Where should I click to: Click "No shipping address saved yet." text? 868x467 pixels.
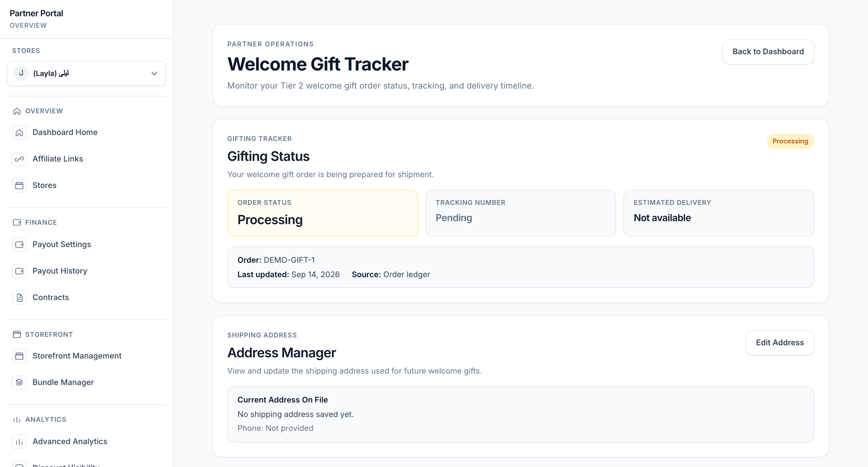[x=295, y=415]
